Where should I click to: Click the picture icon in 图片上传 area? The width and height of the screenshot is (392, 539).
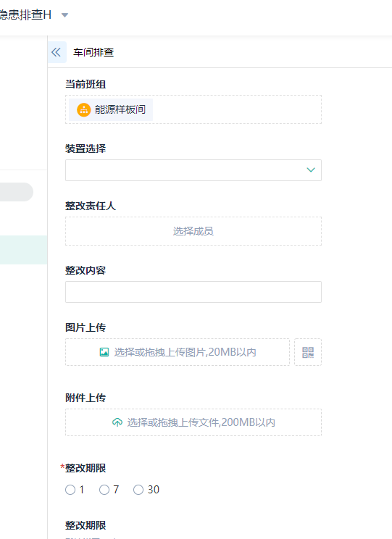pyautogui.click(x=104, y=352)
